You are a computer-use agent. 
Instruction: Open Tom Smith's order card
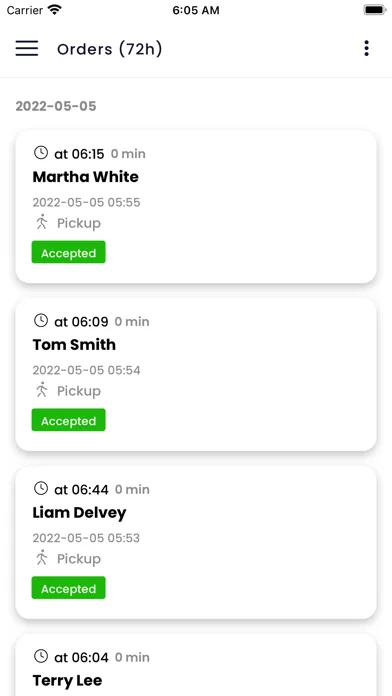pyautogui.click(x=196, y=374)
